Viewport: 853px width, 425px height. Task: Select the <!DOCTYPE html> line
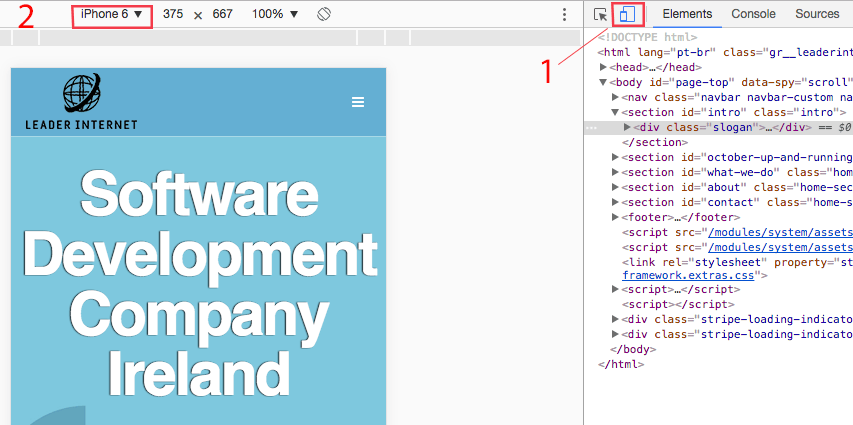(x=647, y=38)
